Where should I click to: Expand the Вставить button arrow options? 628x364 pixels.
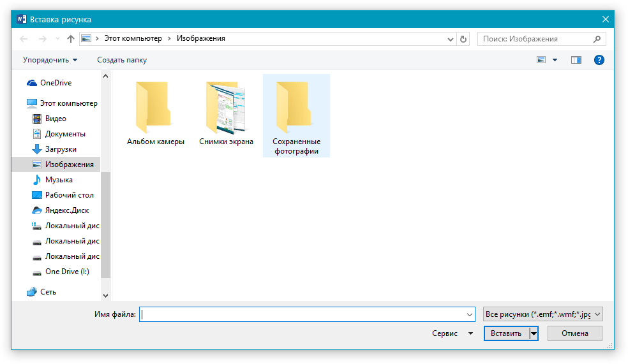(534, 333)
